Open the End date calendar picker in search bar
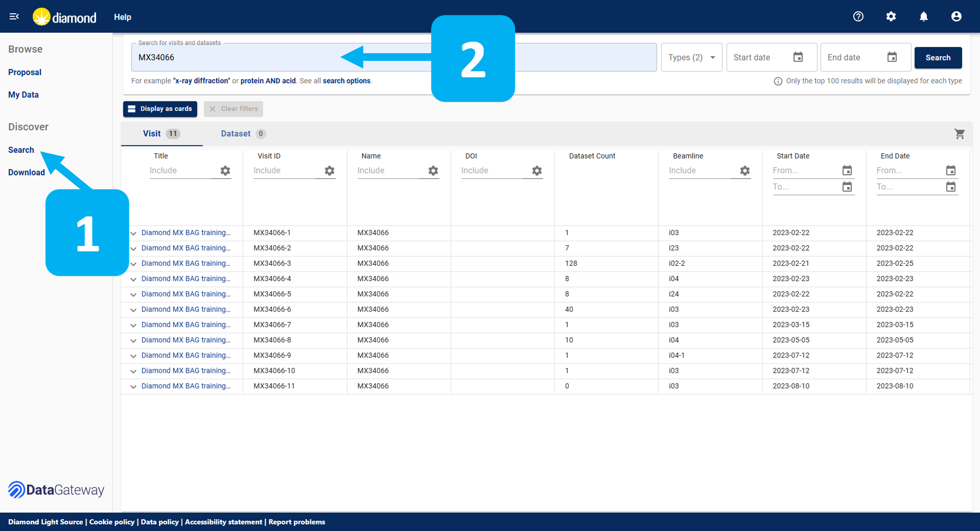The height and width of the screenshot is (531, 980). [892, 57]
